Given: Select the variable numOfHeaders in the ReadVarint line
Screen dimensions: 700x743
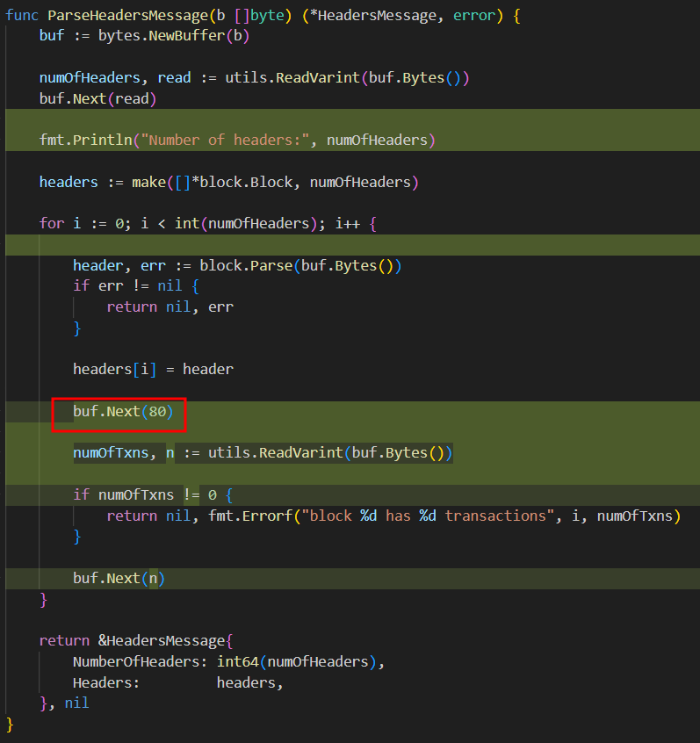Looking at the screenshot, I should (x=90, y=77).
